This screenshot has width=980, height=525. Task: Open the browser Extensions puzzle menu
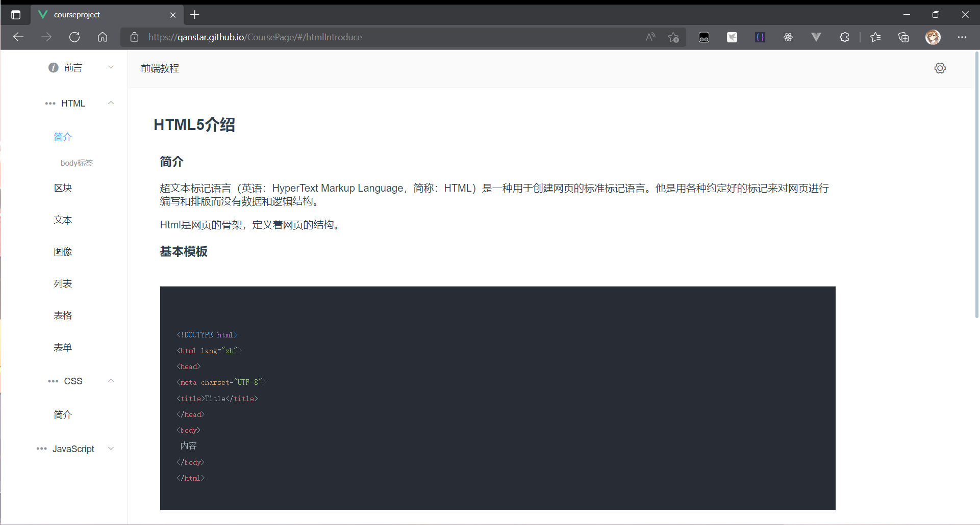[844, 37]
